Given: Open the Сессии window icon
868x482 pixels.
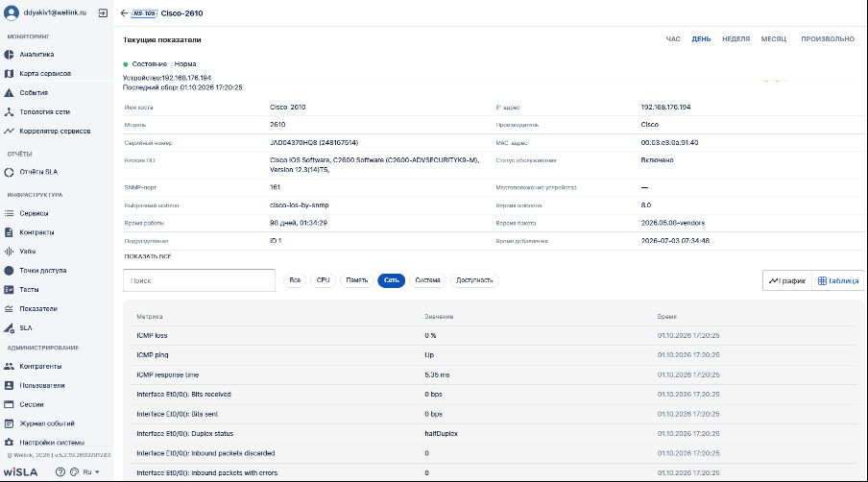Looking at the screenshot, I should [9, 404].
